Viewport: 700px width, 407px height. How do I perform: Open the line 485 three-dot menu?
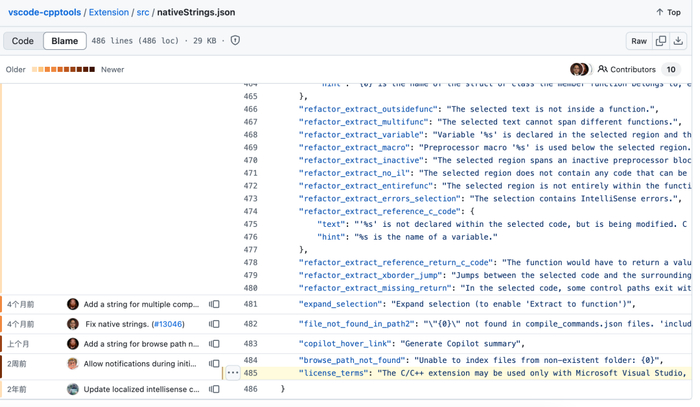pyautogui.click(x=233, y=373)
